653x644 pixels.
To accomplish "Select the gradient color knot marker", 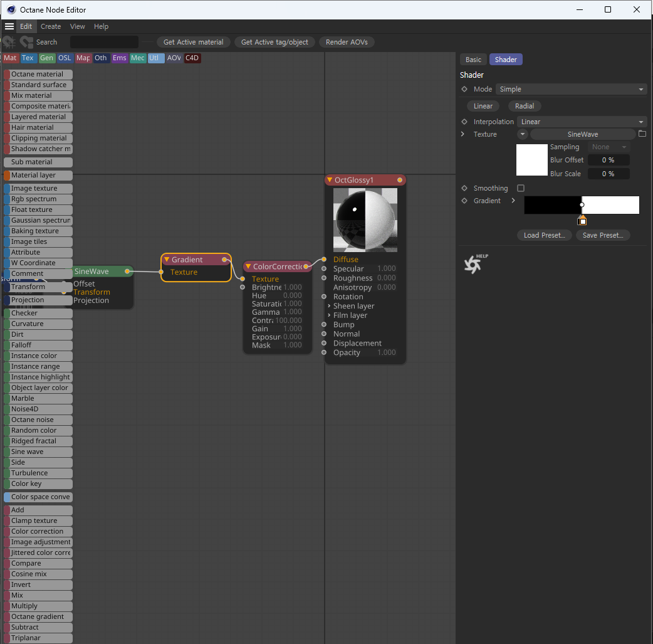I will pos(582,221).
